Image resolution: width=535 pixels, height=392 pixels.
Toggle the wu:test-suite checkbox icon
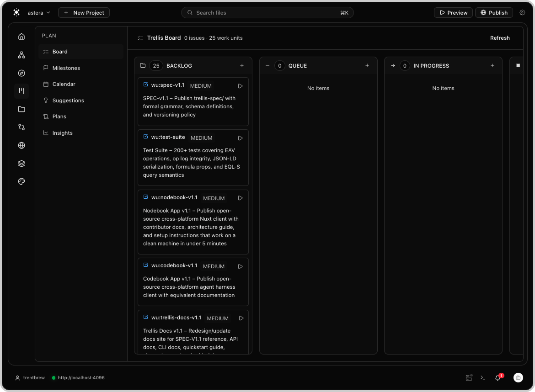(x=146, y=137)
